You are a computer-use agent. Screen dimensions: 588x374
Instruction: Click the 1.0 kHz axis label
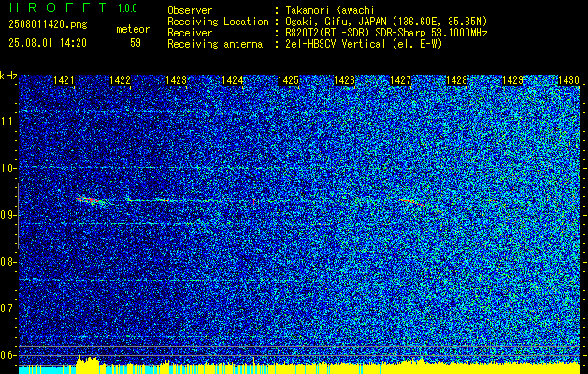pos(7,168)
